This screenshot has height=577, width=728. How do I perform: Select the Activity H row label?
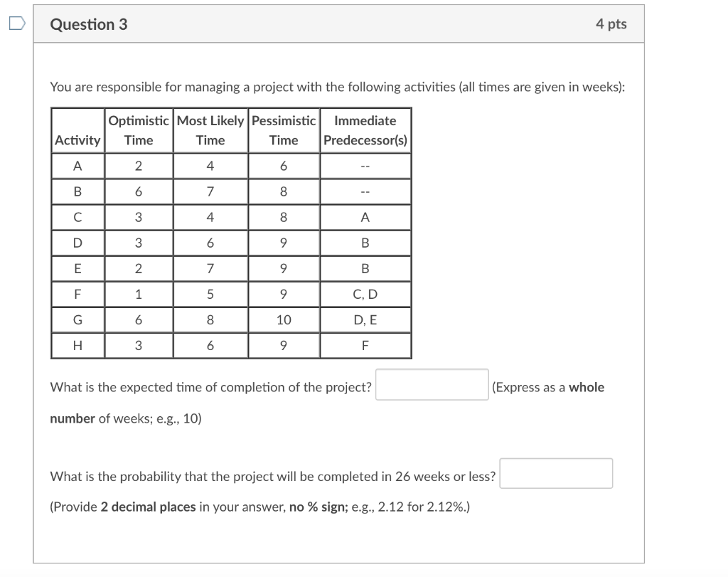tap(77, 345)
